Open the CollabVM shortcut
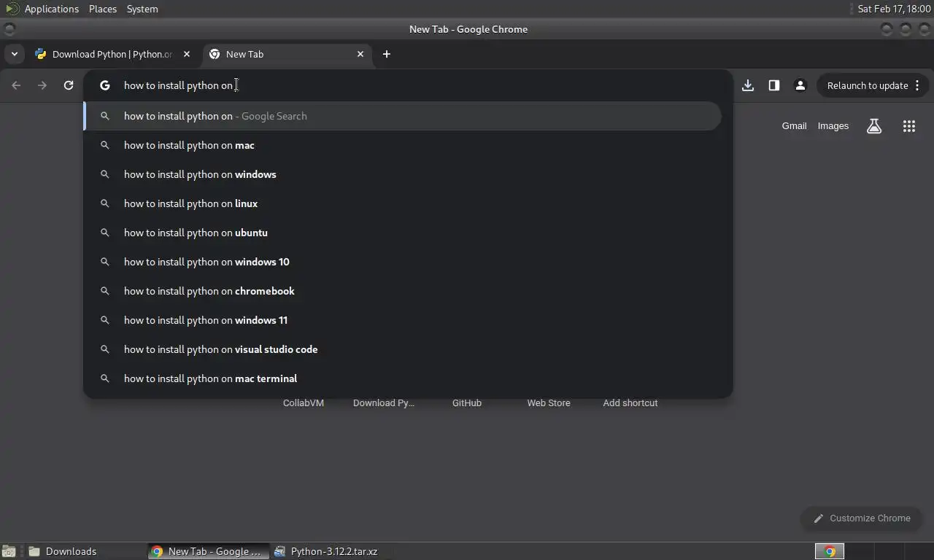This screenshot has height=560, width=934. (304, 402)
